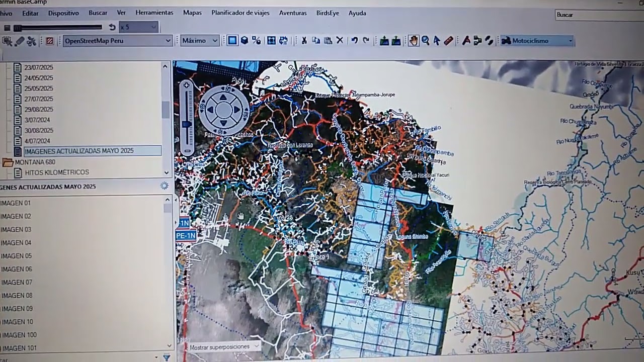Choose the eraser tool in toolbar

click(20, 41)
